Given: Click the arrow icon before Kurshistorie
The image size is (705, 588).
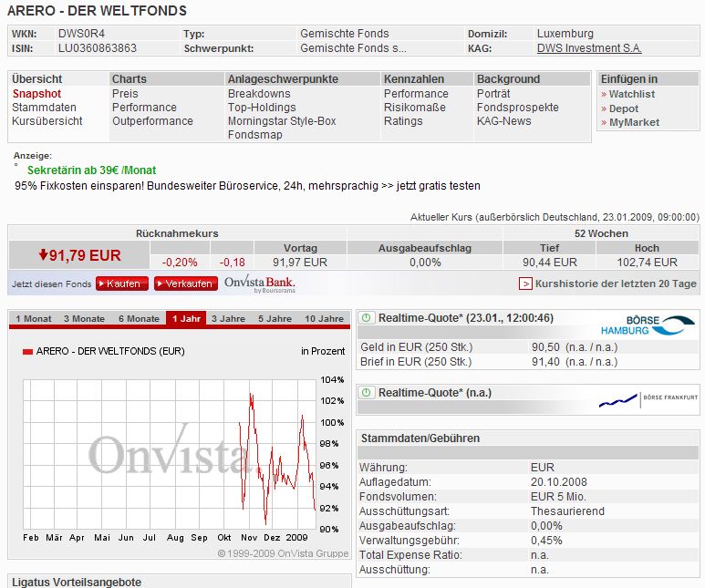Looking at the screenshot, I should (525, 284).
